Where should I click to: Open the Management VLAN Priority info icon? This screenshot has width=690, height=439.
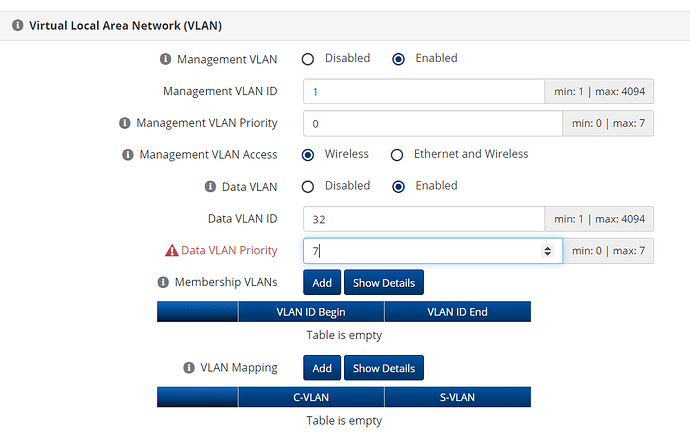click(125, 123)
